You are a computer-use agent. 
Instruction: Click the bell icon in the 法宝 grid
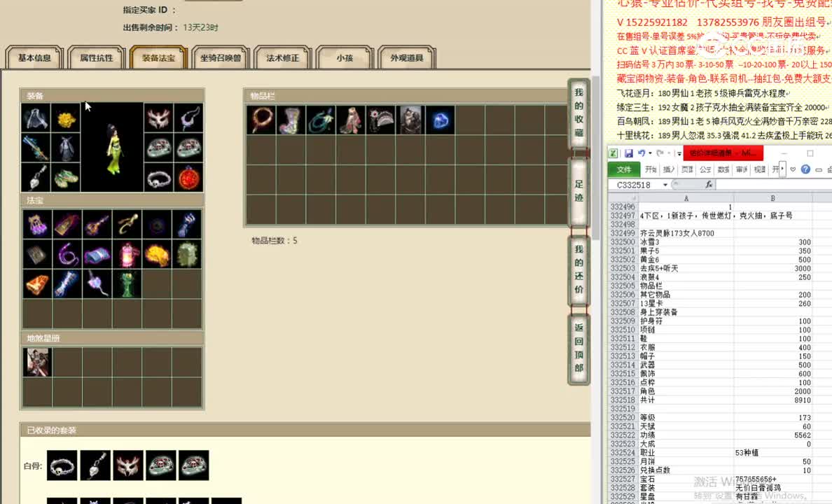[36, 283]
